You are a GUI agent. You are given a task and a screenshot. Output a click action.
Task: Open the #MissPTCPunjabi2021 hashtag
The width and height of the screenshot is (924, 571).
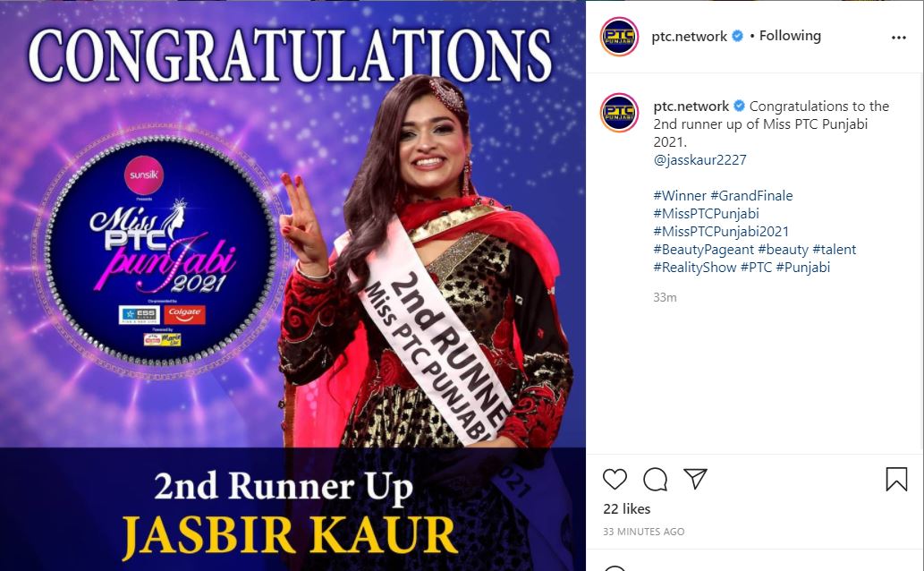(721, 231)
